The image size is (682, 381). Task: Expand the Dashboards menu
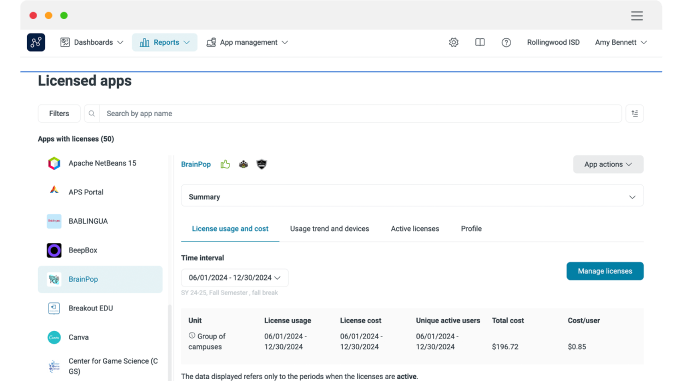(x=92, y=42)
